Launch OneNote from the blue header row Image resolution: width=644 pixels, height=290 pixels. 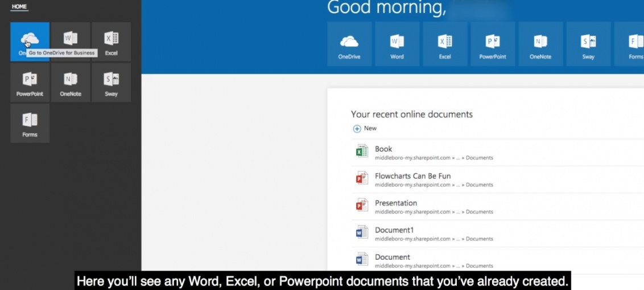coord(540,44)
